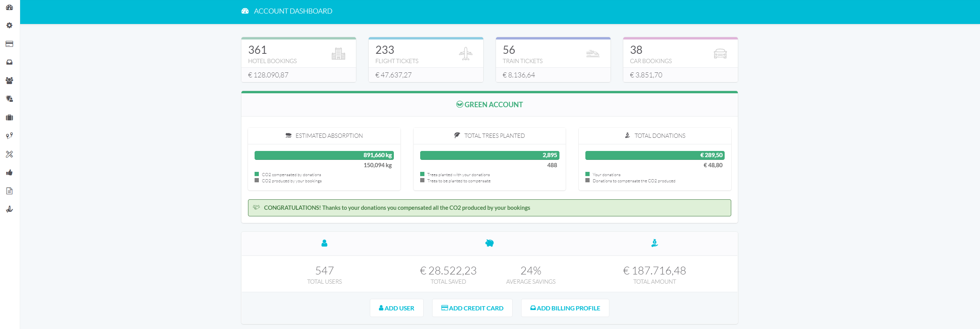980x329 pixels.
Task: Click the Total Trees Planted heading text
Action: coord(494,136)
